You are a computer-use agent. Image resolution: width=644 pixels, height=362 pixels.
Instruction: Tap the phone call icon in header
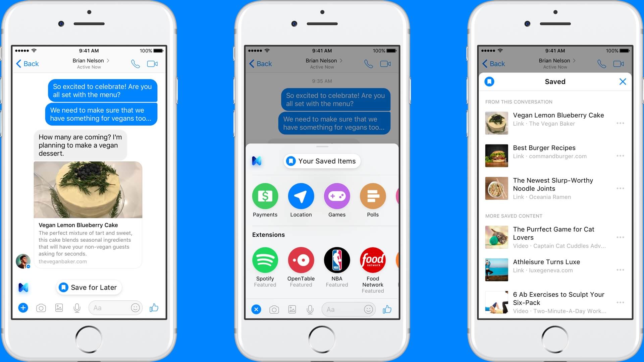136,64
